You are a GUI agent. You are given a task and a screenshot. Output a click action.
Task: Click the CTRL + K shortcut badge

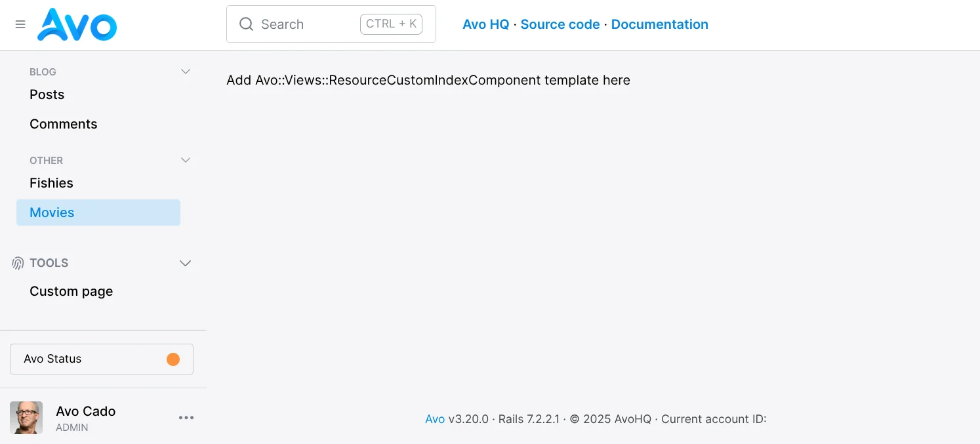(391, 24)
